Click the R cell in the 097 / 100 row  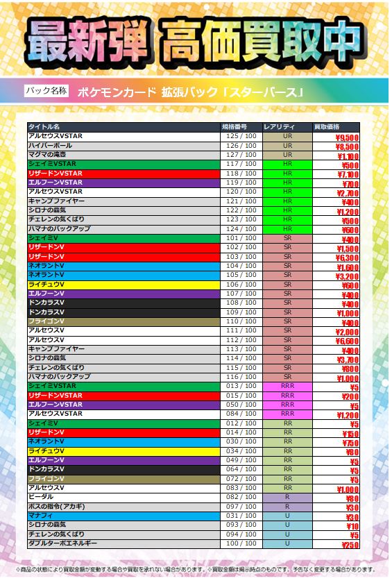[x=288, y=507]
